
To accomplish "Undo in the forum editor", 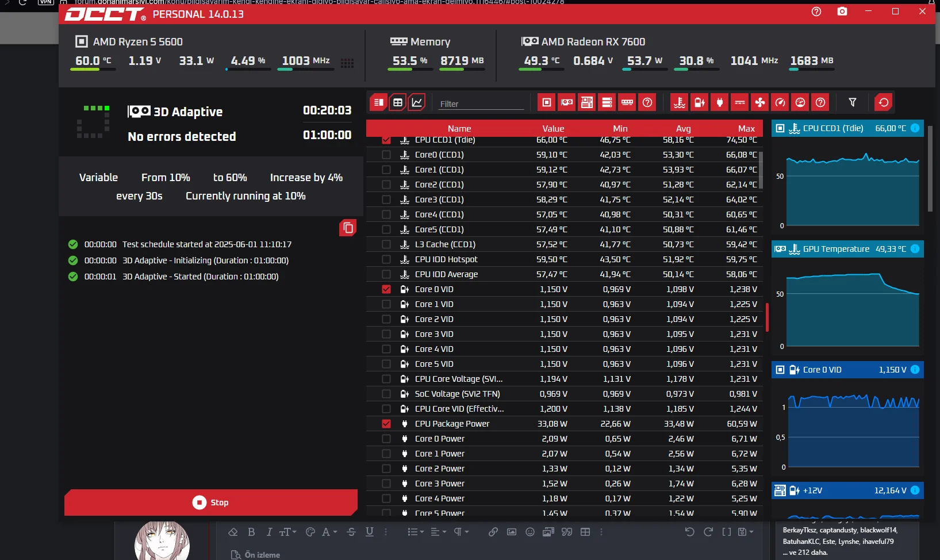I will 690,532.
